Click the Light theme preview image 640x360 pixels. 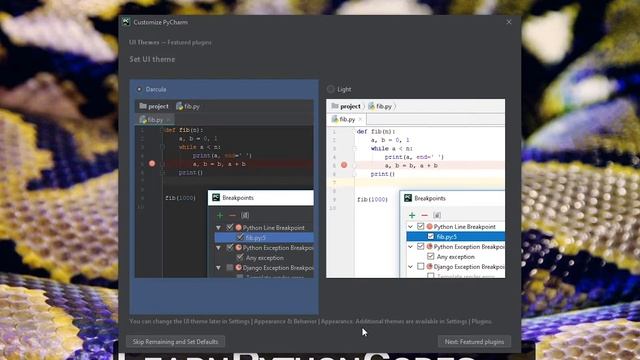pos(416,189)
